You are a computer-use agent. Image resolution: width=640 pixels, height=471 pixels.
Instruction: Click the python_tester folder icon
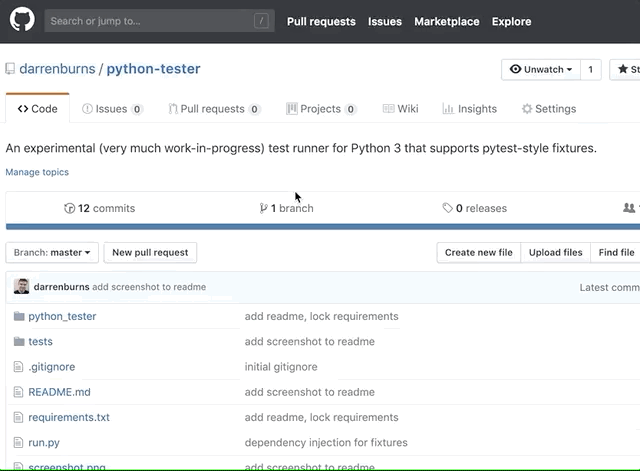(18, 316)
